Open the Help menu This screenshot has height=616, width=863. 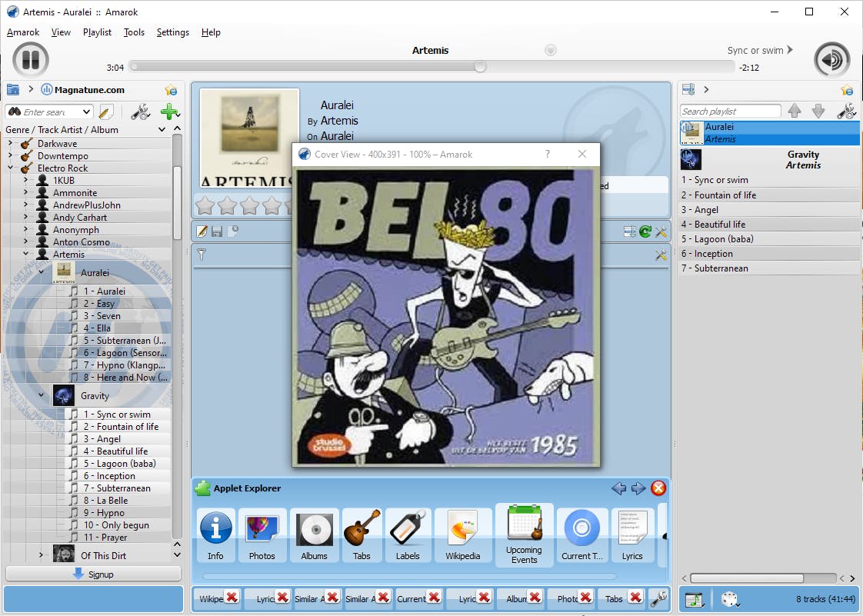pos(210,32)
